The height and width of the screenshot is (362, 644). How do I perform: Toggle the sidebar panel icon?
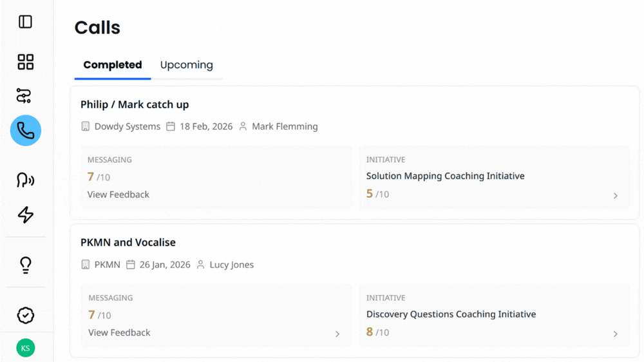click(25, 22)
